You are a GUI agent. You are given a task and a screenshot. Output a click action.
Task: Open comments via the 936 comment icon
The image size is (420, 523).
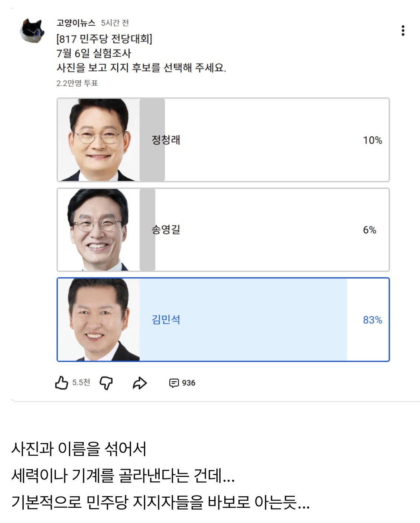click(182, 383)
